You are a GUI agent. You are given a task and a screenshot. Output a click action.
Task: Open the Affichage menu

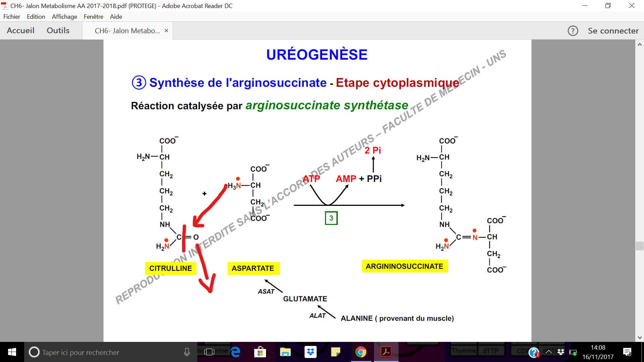[x=64, y=17]
